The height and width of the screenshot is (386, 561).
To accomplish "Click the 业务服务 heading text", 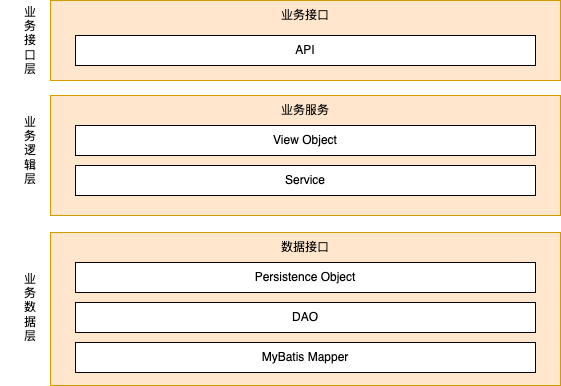I will point(305,110).
